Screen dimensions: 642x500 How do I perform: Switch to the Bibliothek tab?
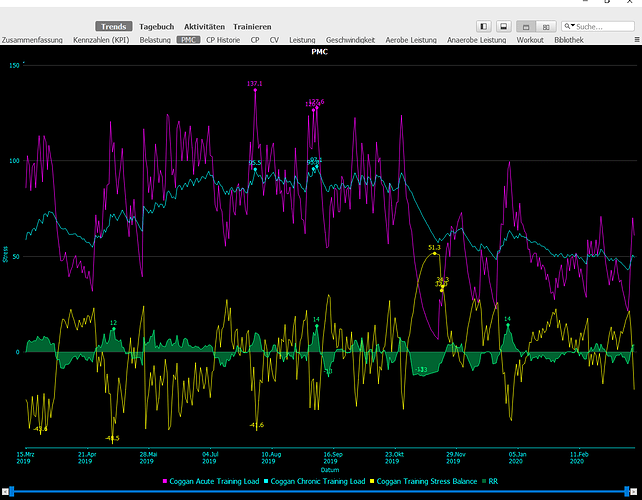[x=569, y=40]
